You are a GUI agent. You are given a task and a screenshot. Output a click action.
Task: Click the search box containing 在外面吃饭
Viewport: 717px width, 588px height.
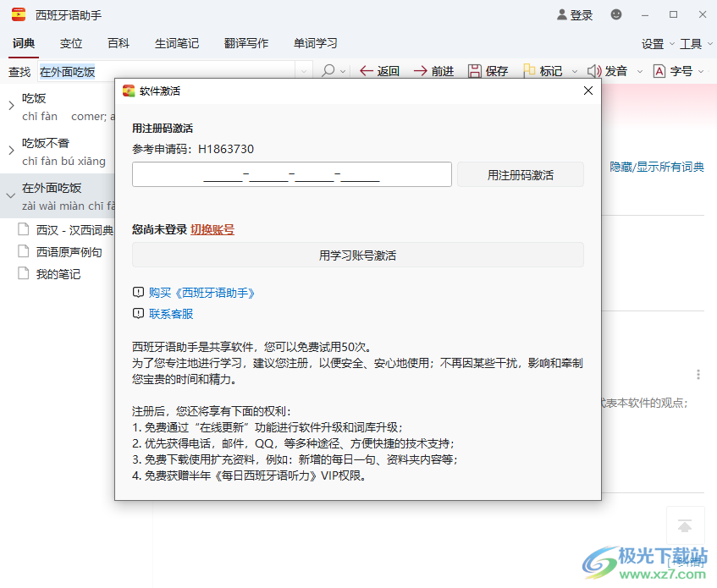pyautogui.click(x=167, y=72)
